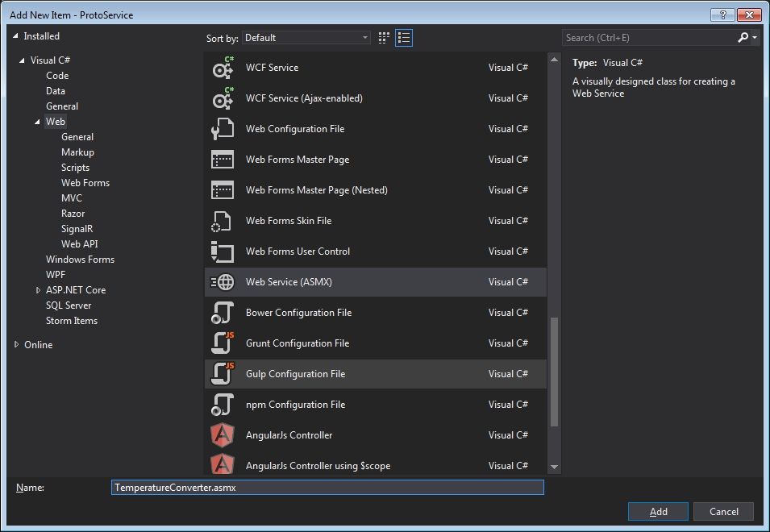This screenshot has height=532, width=770.
Task: Open the dialog help question-mark button
Action: (722, 15)
